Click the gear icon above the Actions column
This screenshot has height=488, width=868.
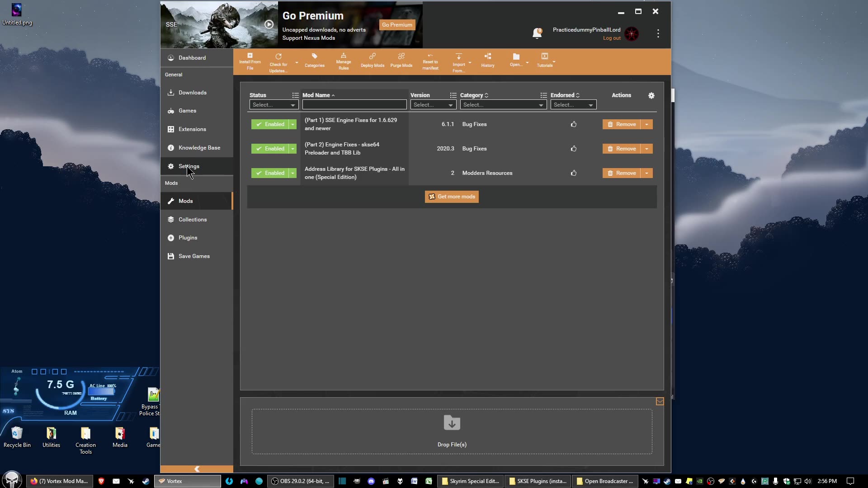pos(651,95)
